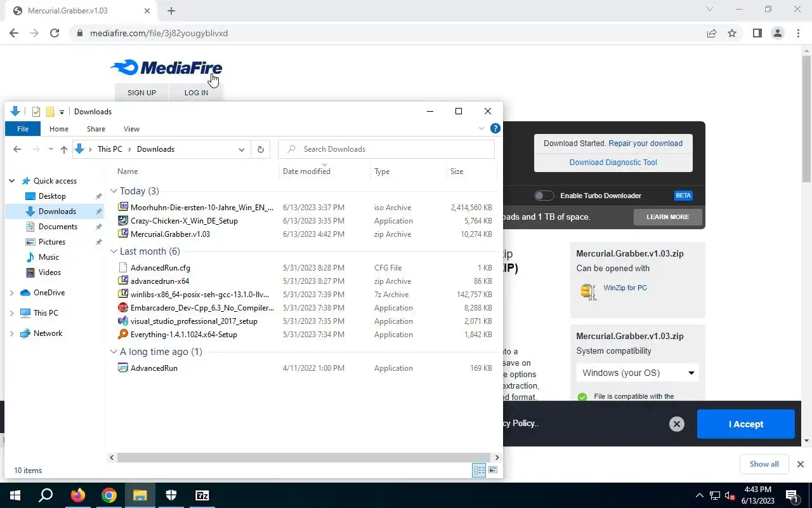Select Crazy-Chicken-X_Win_DE_Setup file
Image resolution: width=812 pixels, height=508 pixels.
tap(184, 221)
